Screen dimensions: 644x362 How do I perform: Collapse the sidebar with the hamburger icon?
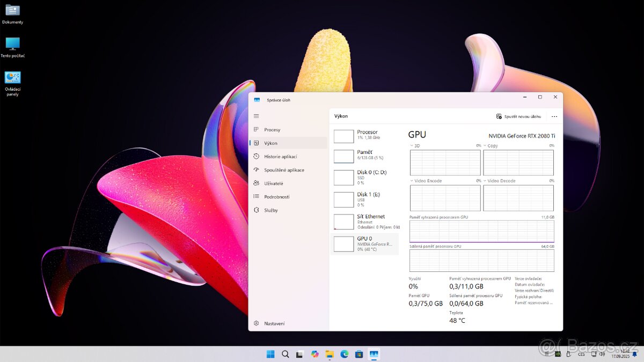coord(257,116)
